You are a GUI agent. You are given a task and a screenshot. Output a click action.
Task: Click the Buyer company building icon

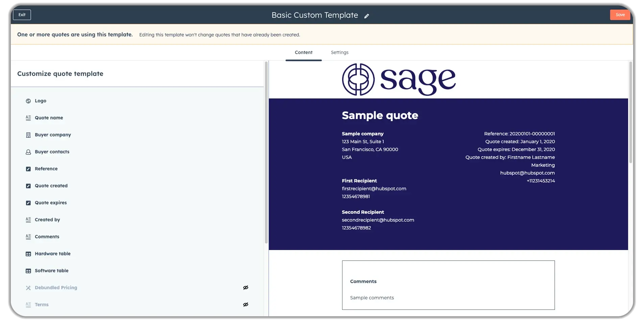tap(28, 135)
